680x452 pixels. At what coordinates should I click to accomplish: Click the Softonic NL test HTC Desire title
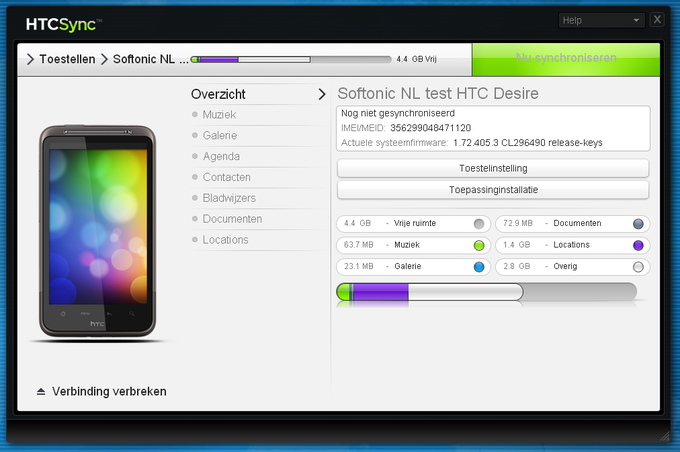pyautogui.click(x=438, y=93)
